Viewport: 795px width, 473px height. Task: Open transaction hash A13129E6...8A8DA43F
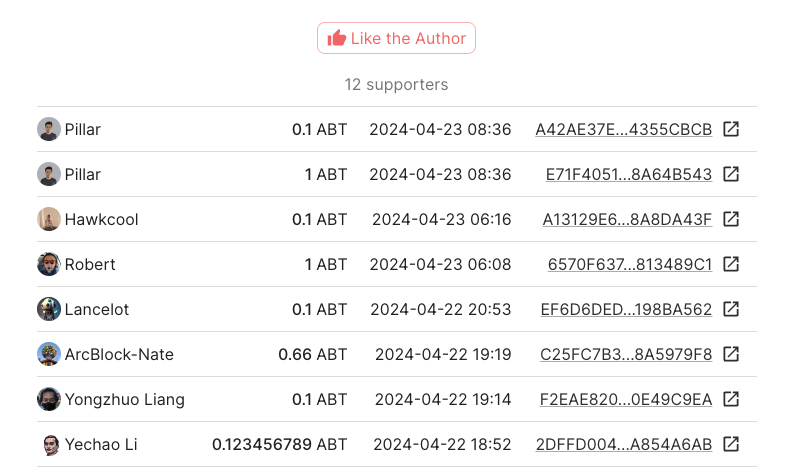[x=627, y=219]
